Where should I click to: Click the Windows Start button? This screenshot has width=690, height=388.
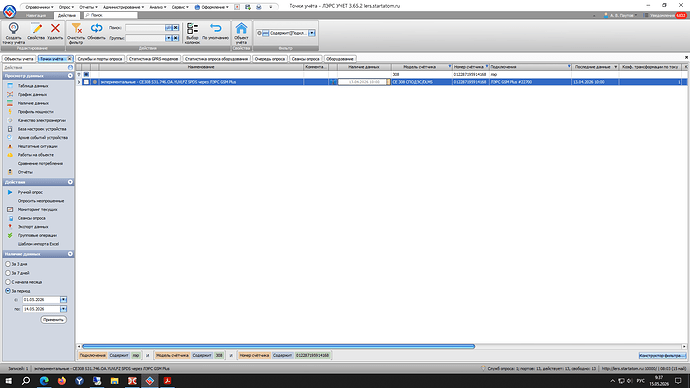coord(8,381)
